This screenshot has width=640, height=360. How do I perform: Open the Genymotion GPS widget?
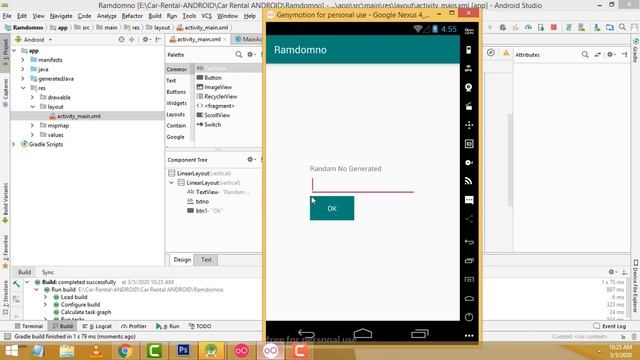tap(469, 68)
